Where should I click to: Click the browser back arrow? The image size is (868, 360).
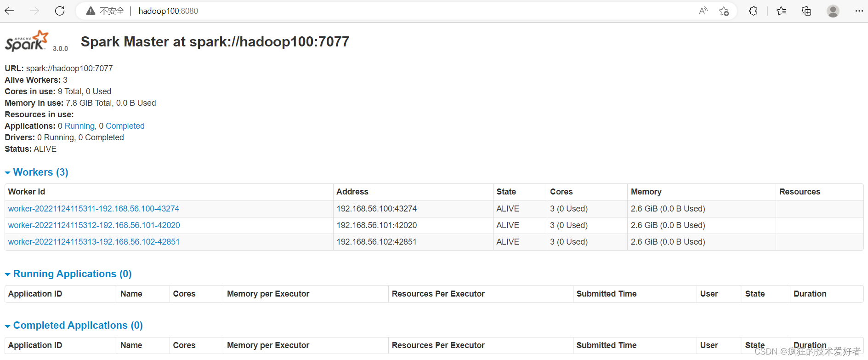(x=9, y=11)
